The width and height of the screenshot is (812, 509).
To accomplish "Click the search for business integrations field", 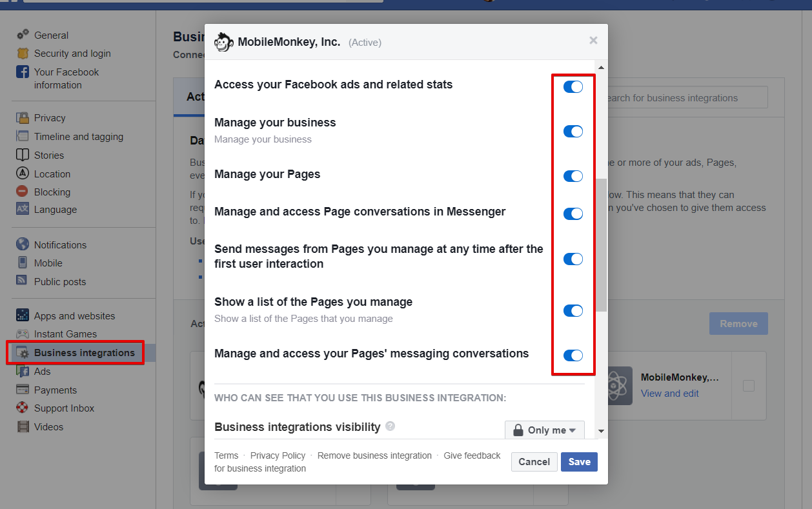I will click(686, 98).
